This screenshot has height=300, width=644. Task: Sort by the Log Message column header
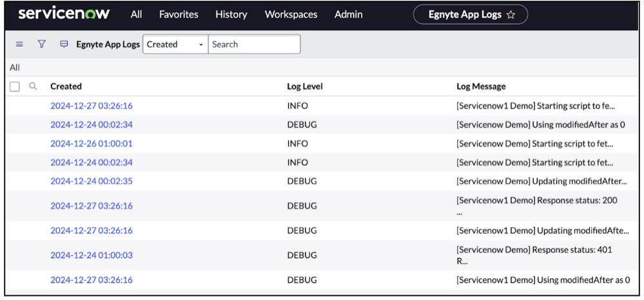tap(481, 86)
